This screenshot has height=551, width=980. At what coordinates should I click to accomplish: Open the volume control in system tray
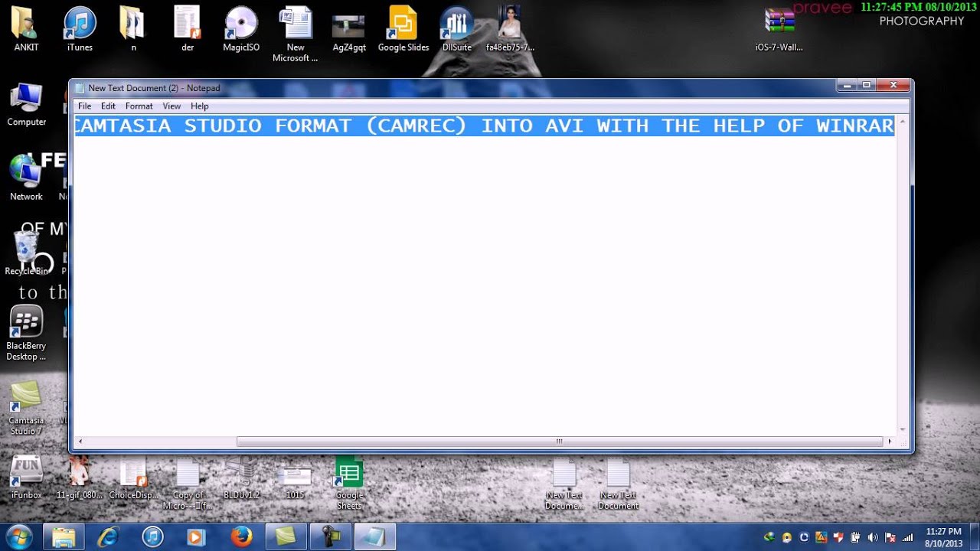pos(873,537)
